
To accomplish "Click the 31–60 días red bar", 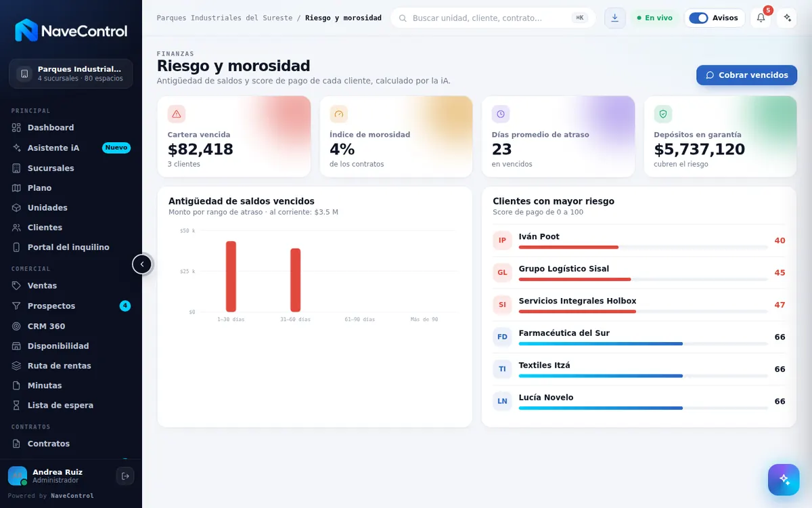I will pyautogui.click(x=296, y=280).
